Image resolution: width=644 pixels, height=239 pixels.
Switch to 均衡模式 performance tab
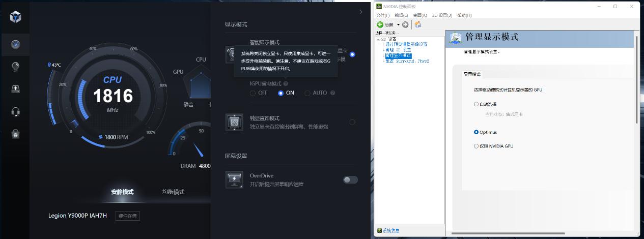pyautogui.click(x=173, y=192)
